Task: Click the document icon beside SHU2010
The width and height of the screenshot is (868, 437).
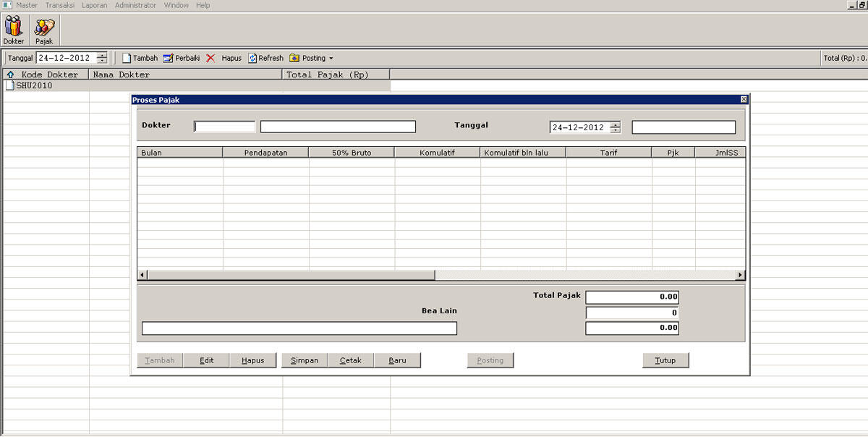Action: (x=9, y=85)
